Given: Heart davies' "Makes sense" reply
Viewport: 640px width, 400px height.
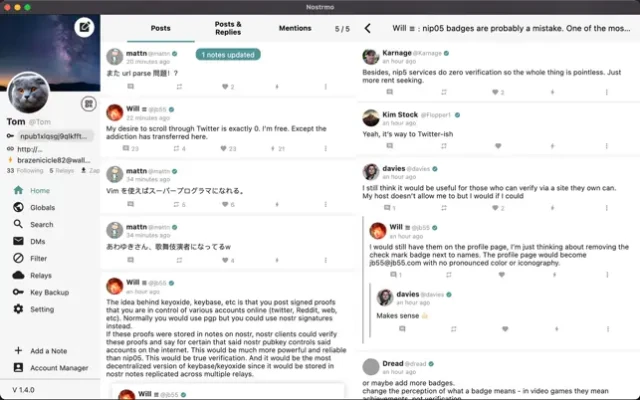Looking at the screenshot, I should click(505, 329).
